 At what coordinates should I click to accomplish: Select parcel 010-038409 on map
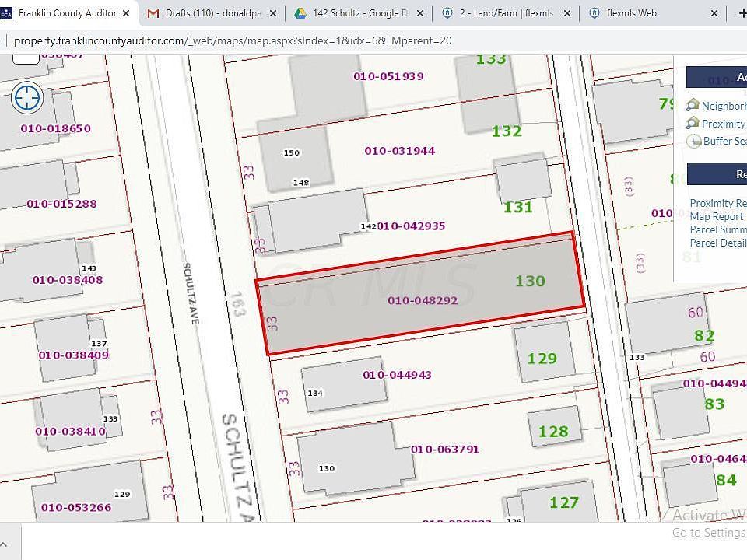pyautogui.click(x=74, y=355)
